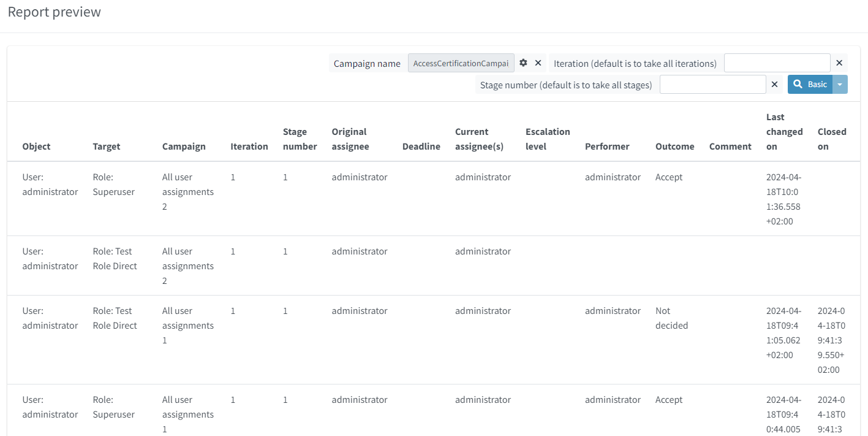Click the Last changed on column header

tap(784, 132)
